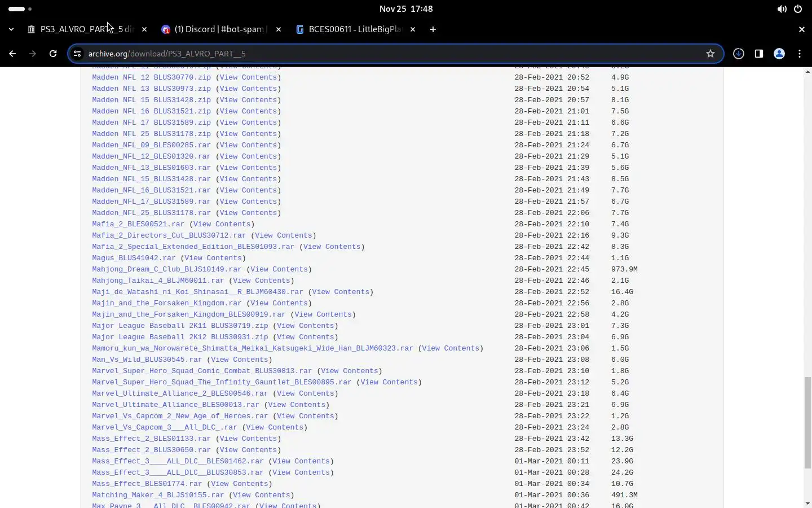The image size is (812, 508).
Task: Toggle the browser side panel icon
Action: click(x=759, y=54)
